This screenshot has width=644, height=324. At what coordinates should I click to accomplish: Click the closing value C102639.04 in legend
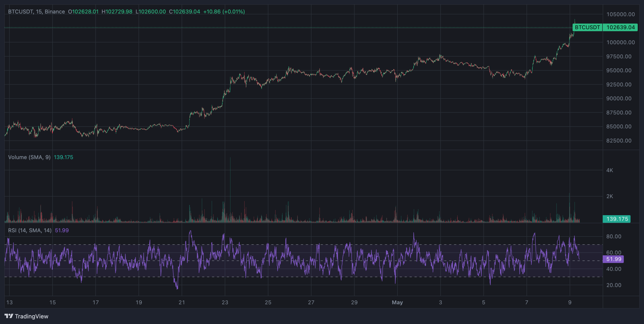[184, 12]
